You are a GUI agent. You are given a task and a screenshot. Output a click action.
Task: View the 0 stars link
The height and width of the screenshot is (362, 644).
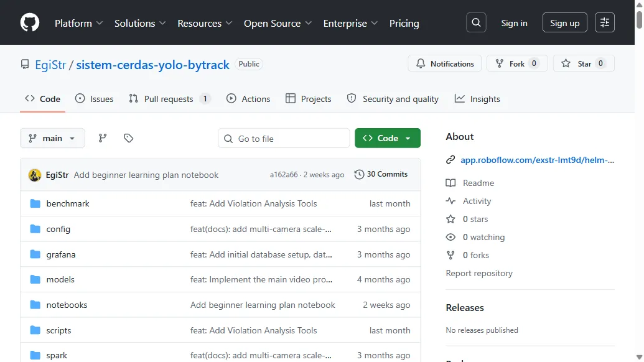click(475, 219)
